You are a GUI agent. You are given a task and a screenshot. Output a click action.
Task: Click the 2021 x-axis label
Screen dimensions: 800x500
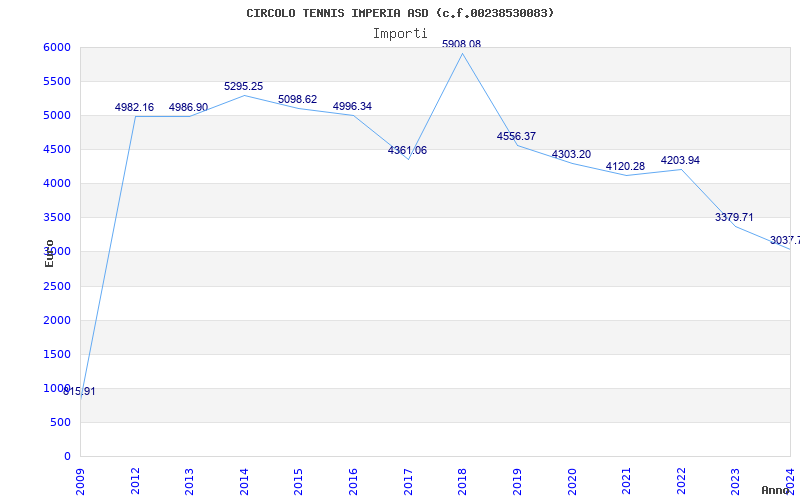[x=626, y=481]
